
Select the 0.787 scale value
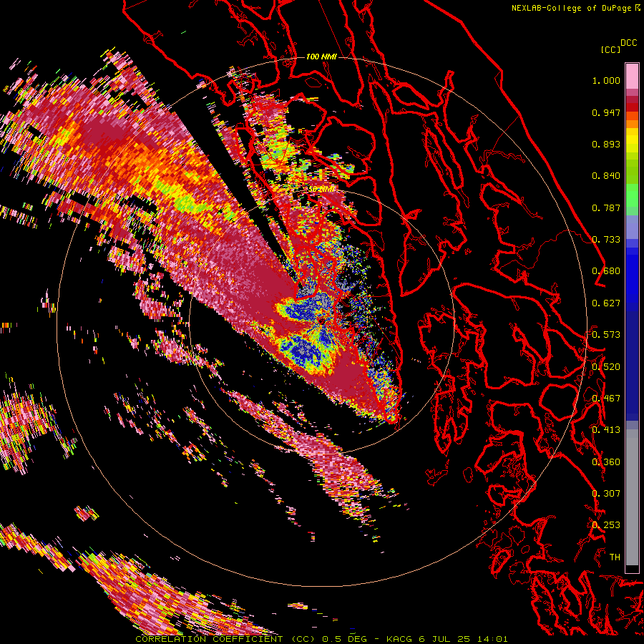[606, 208]
